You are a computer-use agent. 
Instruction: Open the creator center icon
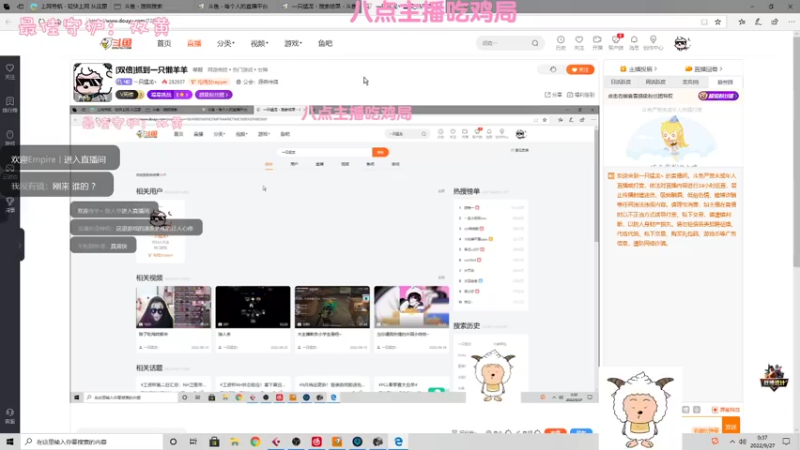653,42
